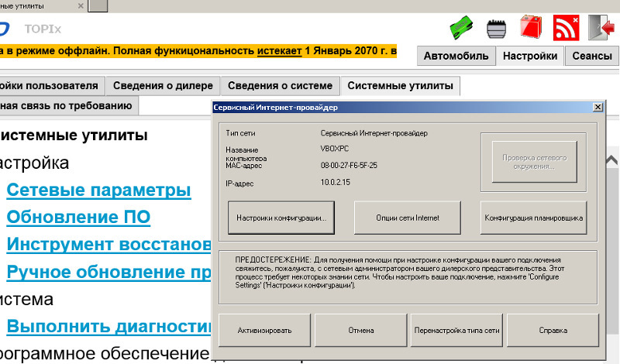Close the browser tab with X icon
Screen dimensions: 620x364
[81, 6]
